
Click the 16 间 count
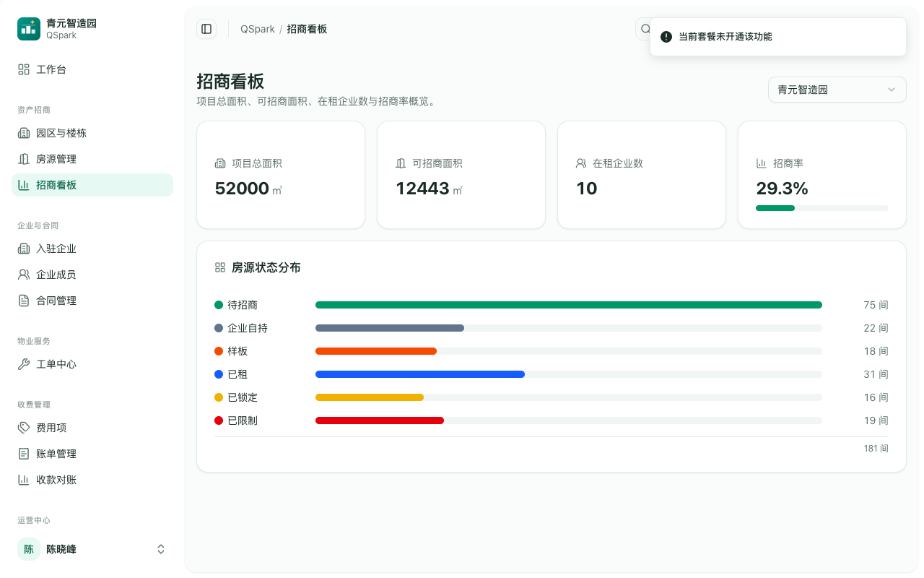876,397
